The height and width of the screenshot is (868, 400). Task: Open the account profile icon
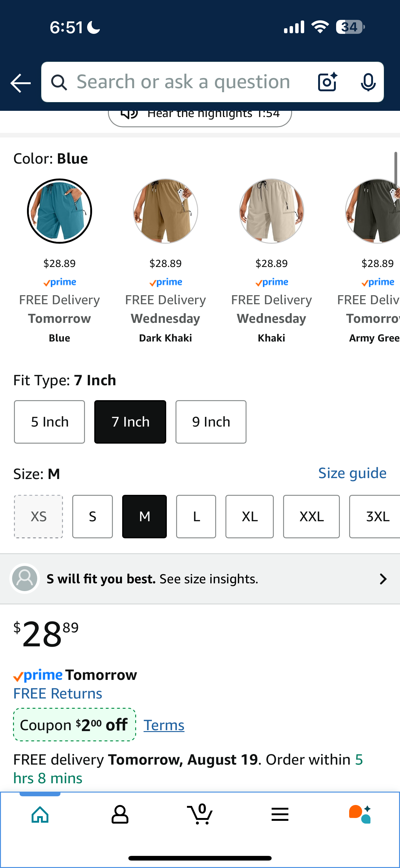click(x=120, y=815)
